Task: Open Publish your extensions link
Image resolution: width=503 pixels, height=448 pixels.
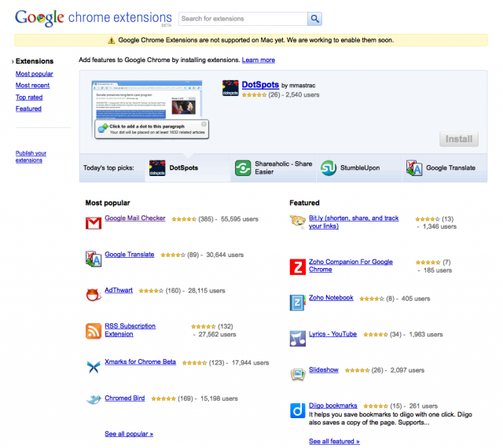Action: [31, 156]
